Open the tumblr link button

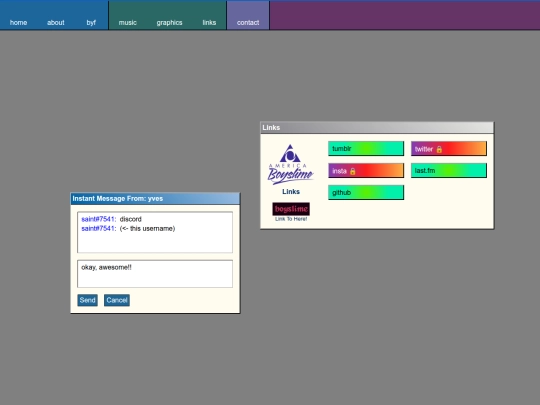click(366, 148)
